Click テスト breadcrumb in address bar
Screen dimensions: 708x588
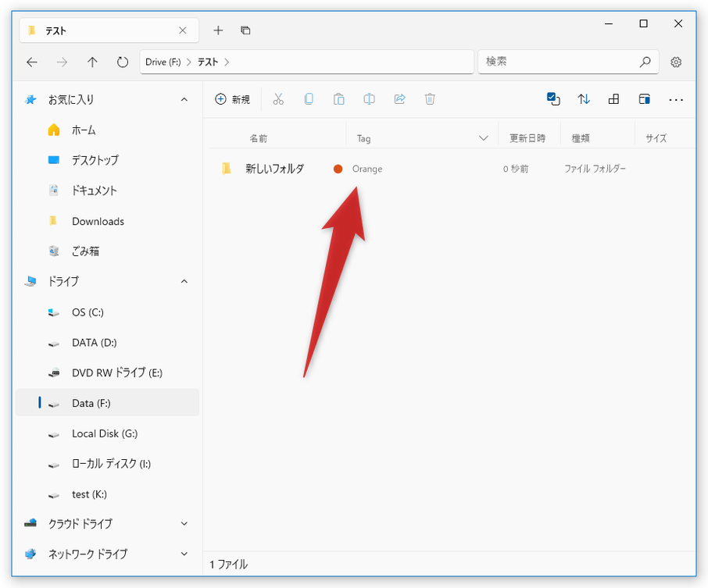208,62
